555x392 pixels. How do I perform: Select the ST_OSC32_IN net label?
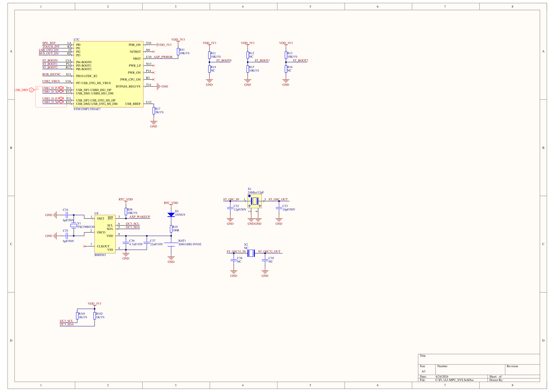[x=236, y=252]
